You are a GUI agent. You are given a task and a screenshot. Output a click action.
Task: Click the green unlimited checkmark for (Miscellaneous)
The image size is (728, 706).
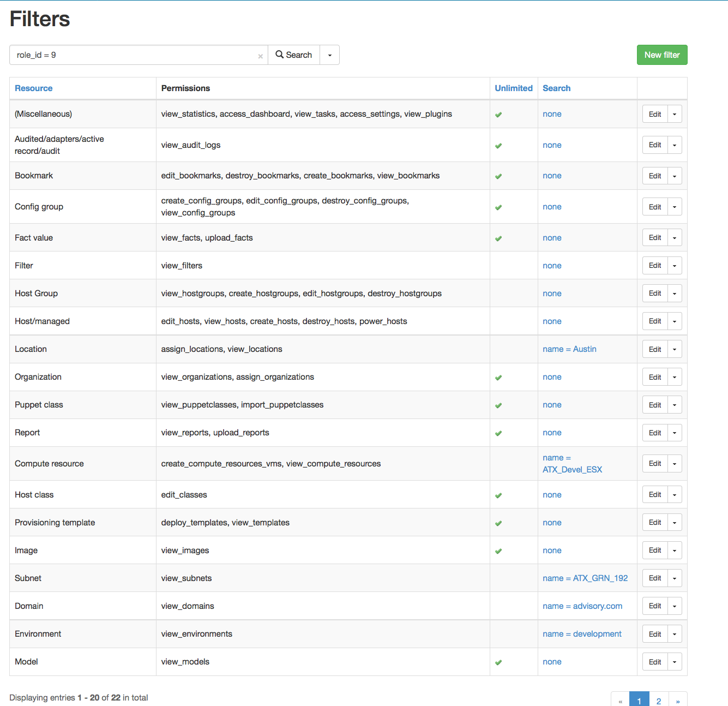[x=498, y=115]
